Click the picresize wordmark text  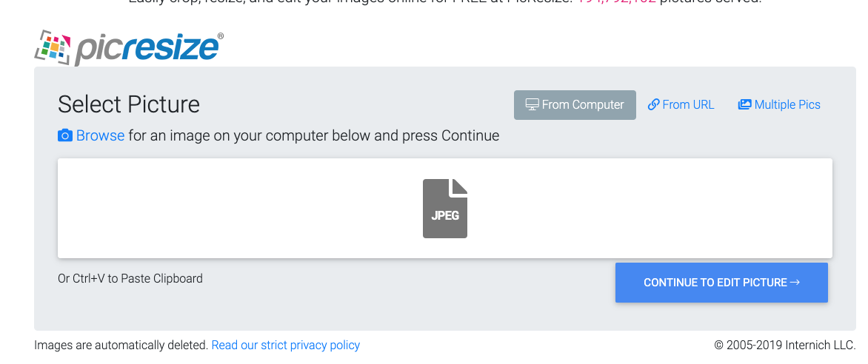point(146,50)
